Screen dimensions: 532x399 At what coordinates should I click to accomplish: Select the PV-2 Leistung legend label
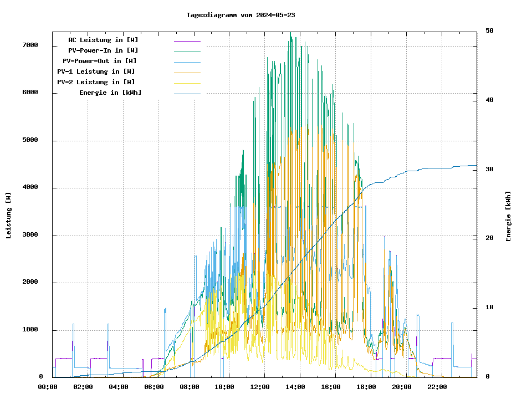coord(96,82)
